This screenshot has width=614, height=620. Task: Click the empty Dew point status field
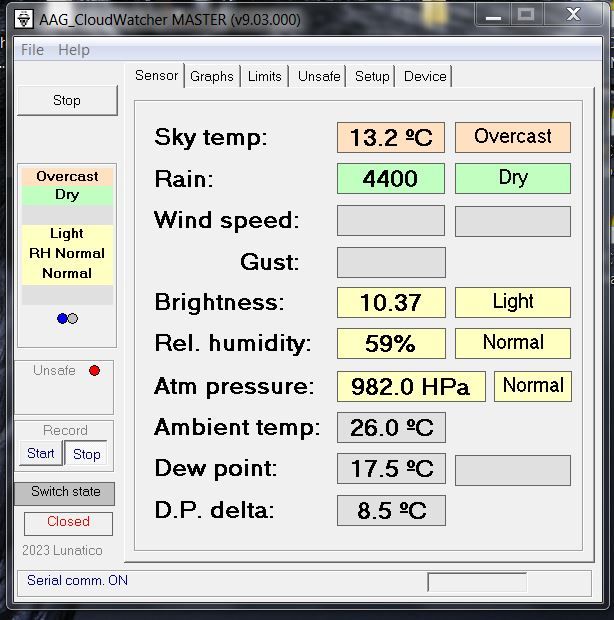point(513,471)
